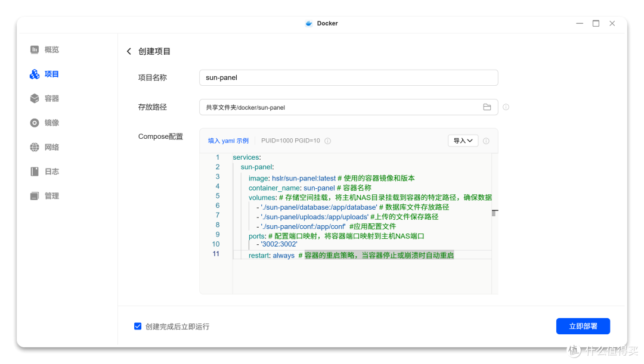
Task: Click the './sun-panel/uploads:/app/uploads' line
Action: click(x=347, y=217)
